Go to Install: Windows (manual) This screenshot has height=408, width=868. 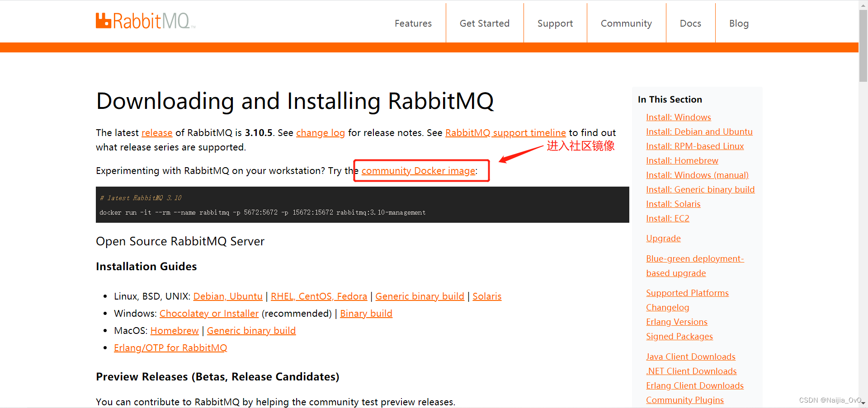coord(697,175)
